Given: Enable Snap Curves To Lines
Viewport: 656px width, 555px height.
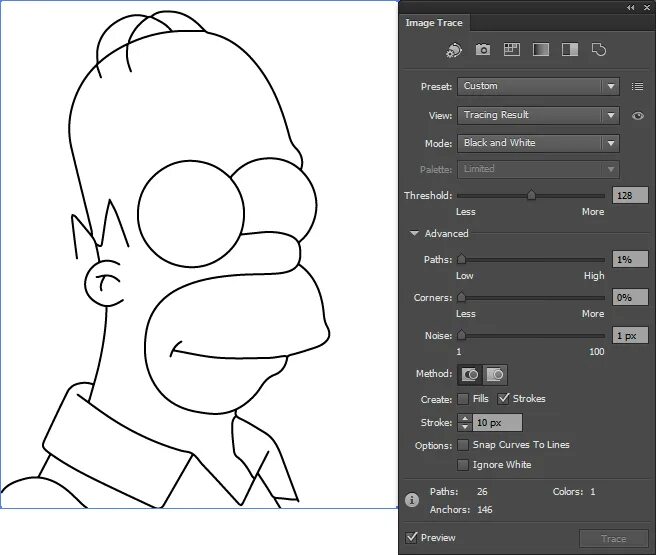Looking at the screenshot, I should coord(463,445).
